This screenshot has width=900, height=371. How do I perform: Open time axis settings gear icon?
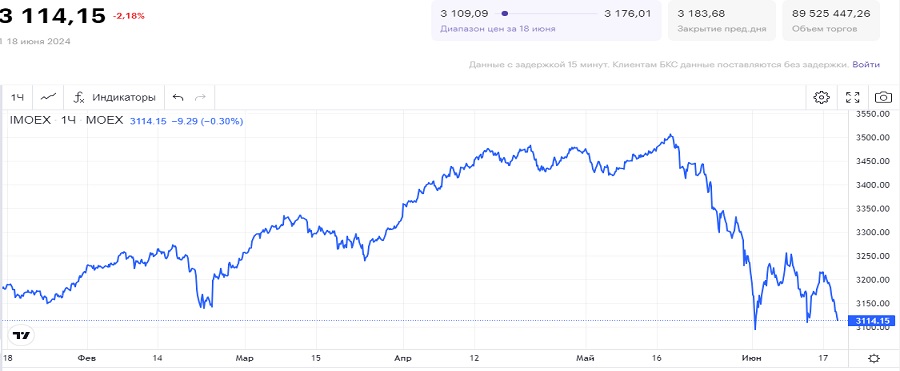tap(874, 358)
